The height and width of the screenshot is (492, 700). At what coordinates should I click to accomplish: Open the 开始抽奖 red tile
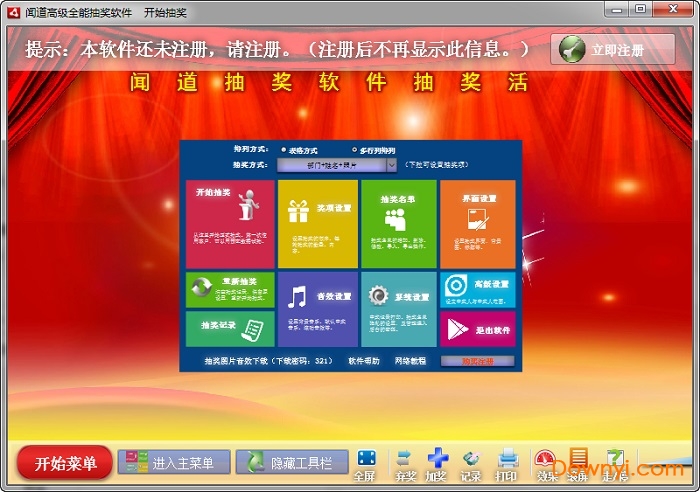point(230,224)
